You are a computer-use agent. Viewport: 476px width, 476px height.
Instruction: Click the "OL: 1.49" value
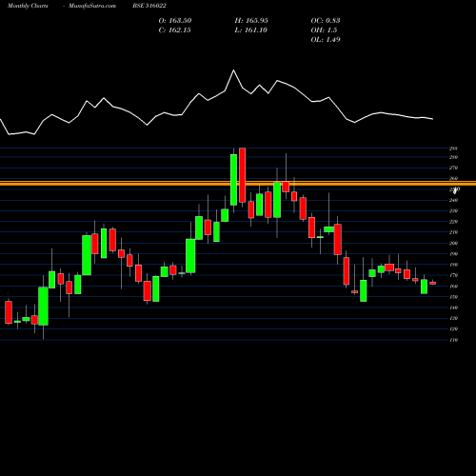[326, 40]
